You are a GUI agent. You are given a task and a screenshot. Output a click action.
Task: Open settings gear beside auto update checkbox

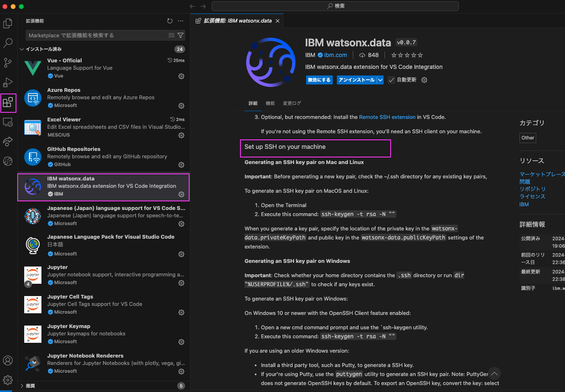point(424,80)
